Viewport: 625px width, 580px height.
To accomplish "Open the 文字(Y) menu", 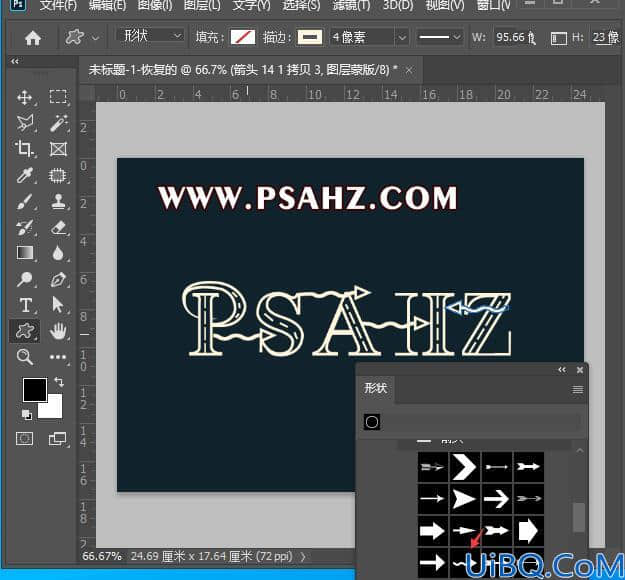I will click(x=251, y=6).
